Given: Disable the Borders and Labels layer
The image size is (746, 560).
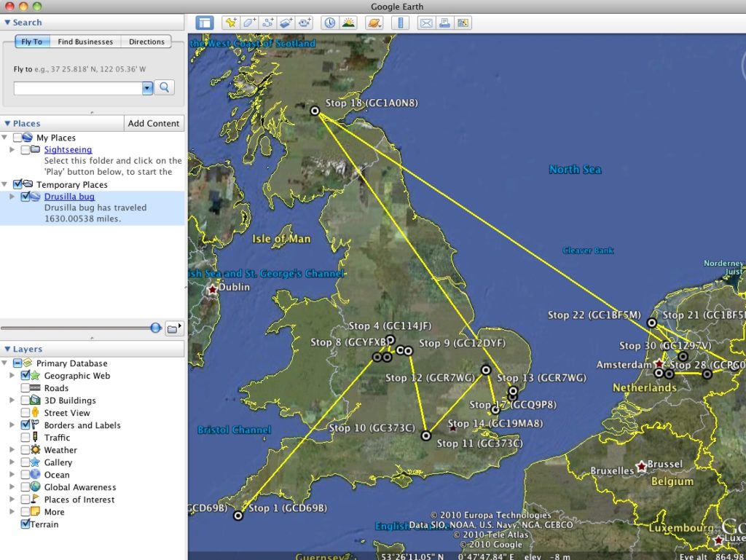Looking at the screenshot, I should [x=27, y=425].
